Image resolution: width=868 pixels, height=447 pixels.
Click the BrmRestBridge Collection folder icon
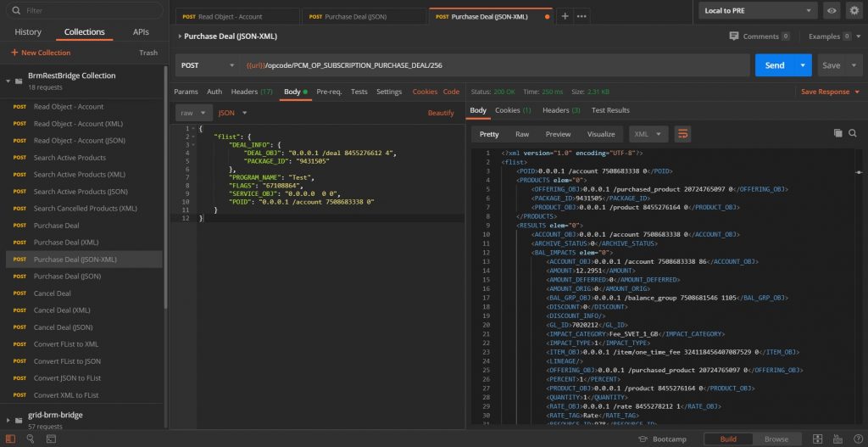click(19, 81)
